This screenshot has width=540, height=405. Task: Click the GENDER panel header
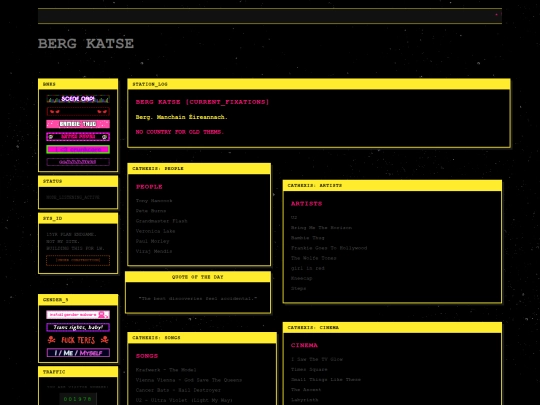(x=78, y=300)
